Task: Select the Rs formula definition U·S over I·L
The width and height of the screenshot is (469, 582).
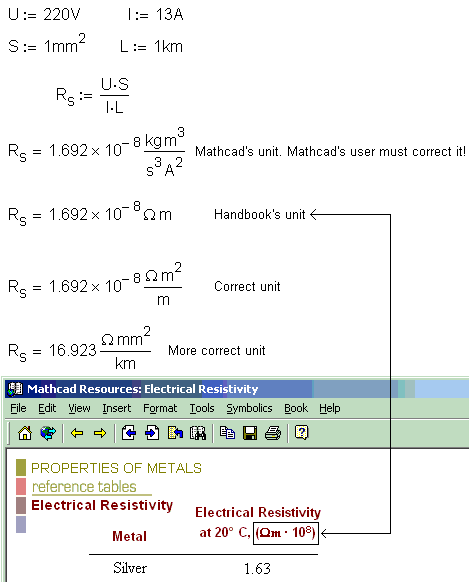Action: pyautogui.click(x=92, y=96)
